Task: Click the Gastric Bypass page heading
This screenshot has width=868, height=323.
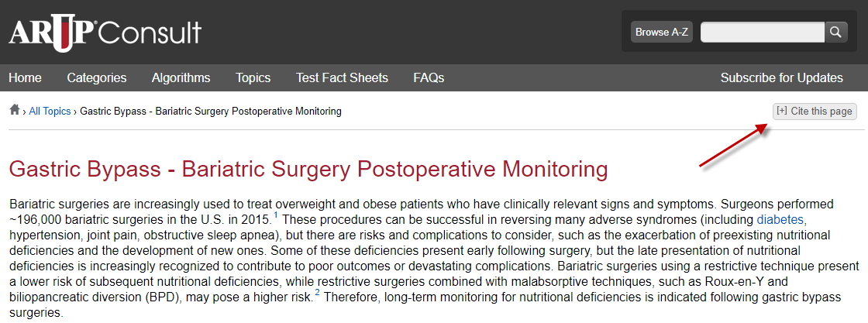Action: 309,169
